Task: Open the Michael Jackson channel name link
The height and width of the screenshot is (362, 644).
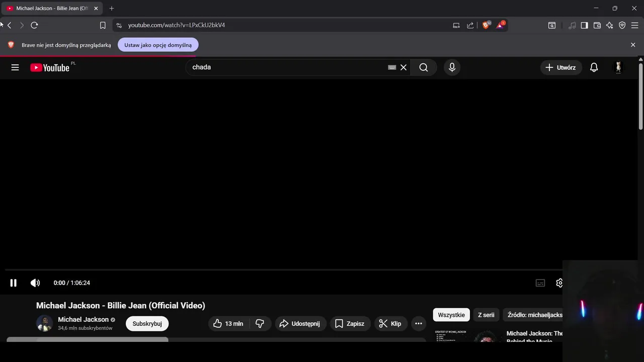Action: [x=83, y=319]
